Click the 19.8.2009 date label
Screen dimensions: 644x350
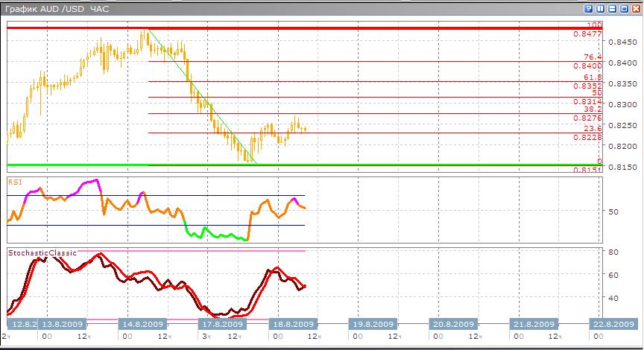373,325
